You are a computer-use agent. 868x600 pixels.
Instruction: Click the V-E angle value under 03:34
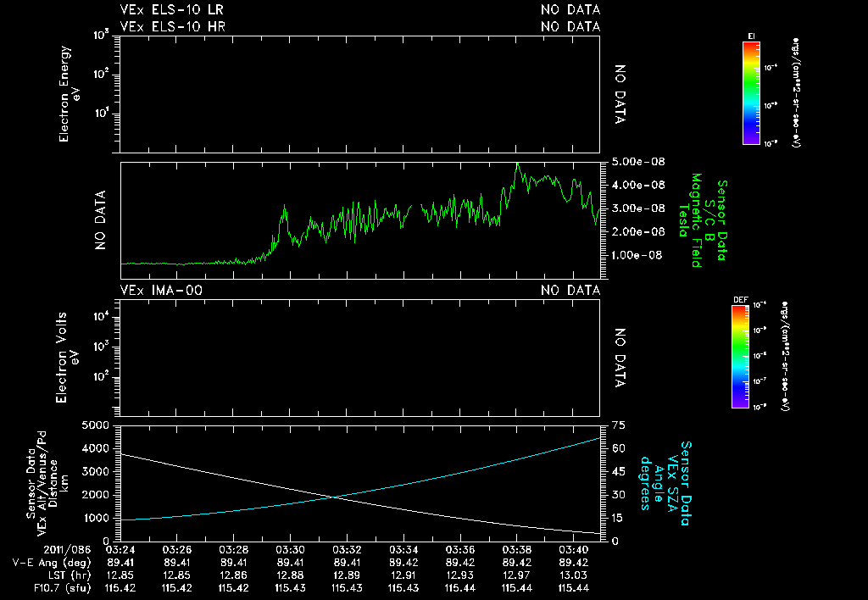click(x=403, y=563)
